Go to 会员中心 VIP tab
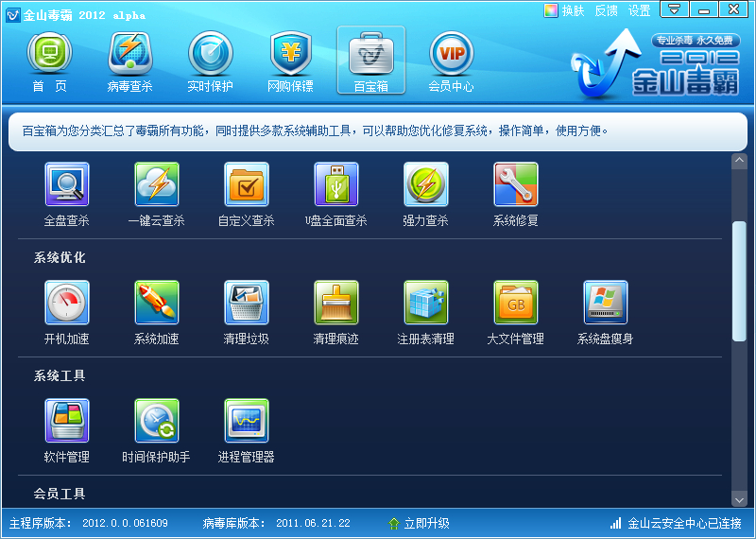The width and height of the screenshot is (756, 539). click(x=452, y=61)
